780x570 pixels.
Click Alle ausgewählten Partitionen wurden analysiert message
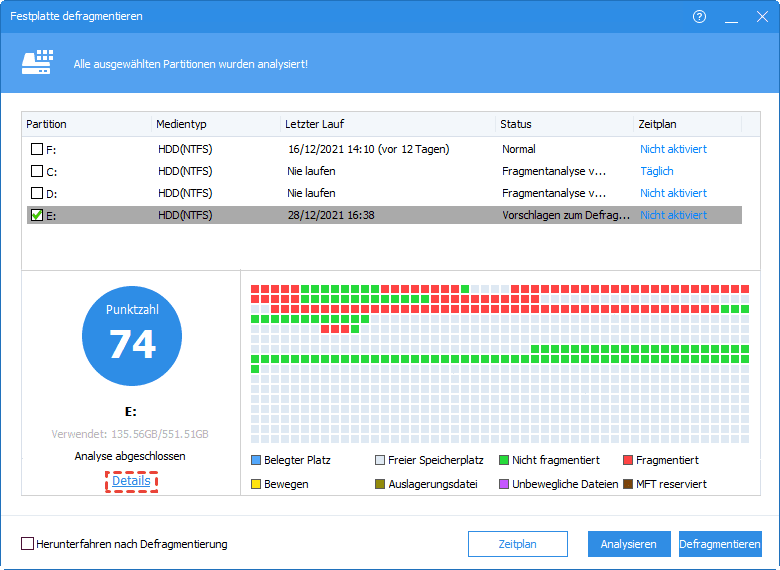(x=191, y=64)
